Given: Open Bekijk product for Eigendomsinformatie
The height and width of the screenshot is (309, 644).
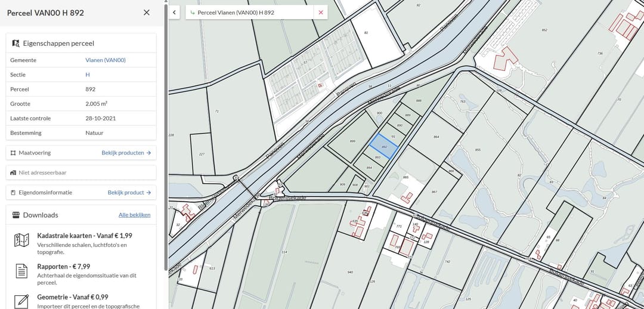Looking at the screenshot, I should (x=129, y=192).
